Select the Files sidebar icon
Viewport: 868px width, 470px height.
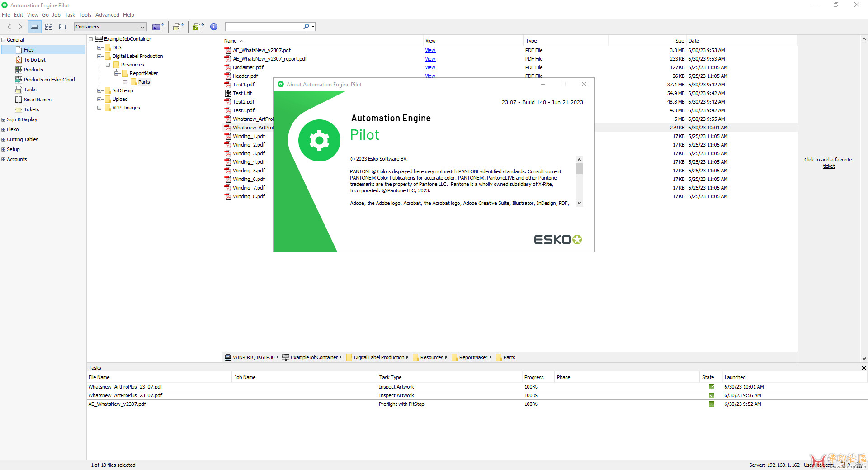tap(19, 50)
